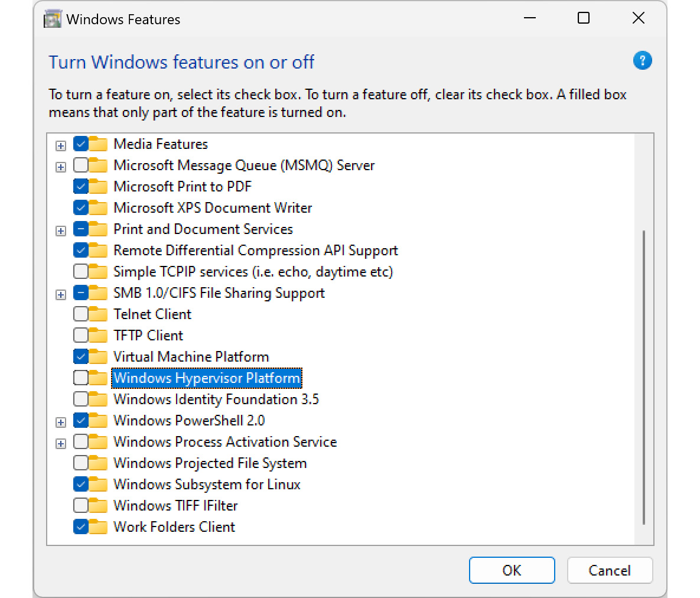The width and height of the screenshot is (700, 598).
Task: Enable Windows Projected File System checkbox
Action: click(x=81, y=463)
